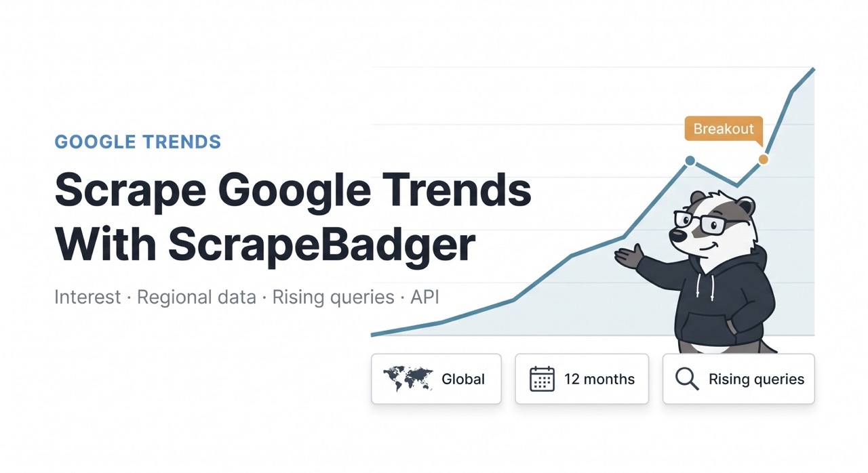Screen dimensions: 868x473
Task: Click the orange Breakout label
Action: pos(724,129)
